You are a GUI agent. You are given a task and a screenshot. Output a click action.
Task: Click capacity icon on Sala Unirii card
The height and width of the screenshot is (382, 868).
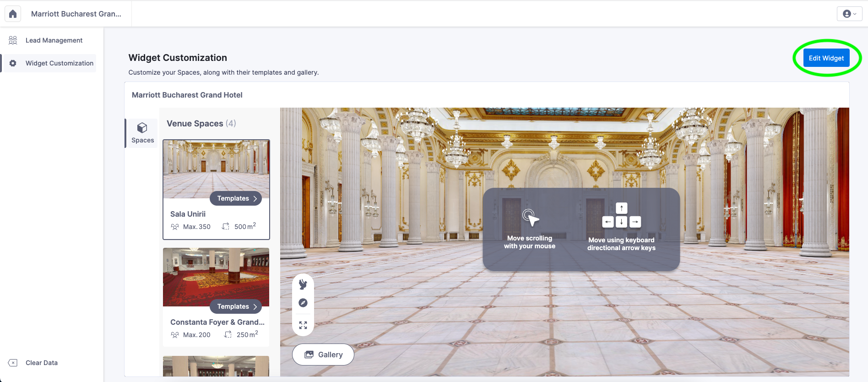point(175,227)
